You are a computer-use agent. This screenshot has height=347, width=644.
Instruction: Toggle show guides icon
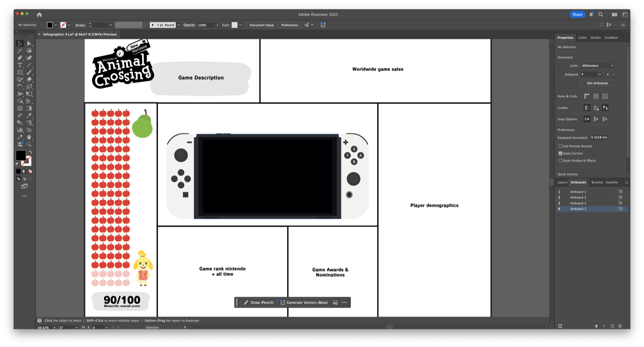click(587, 108)
